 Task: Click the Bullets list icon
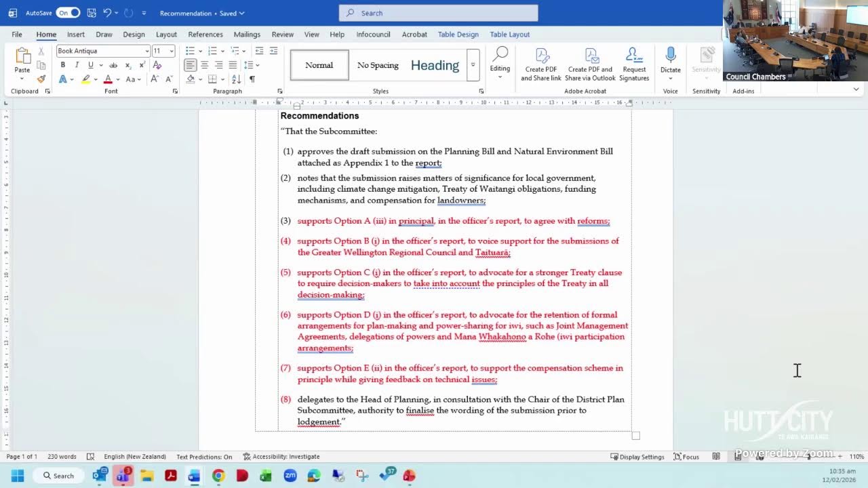190,52
